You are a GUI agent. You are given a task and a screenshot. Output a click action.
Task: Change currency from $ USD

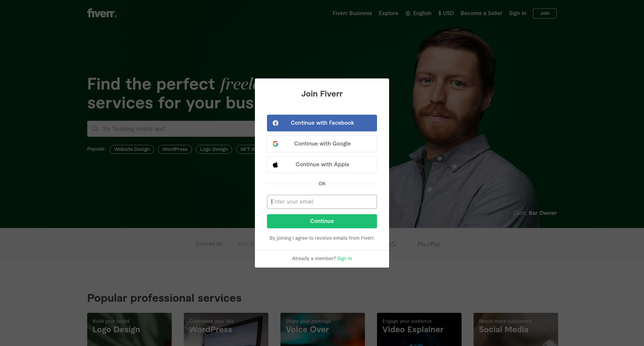(x=446, y=13)
